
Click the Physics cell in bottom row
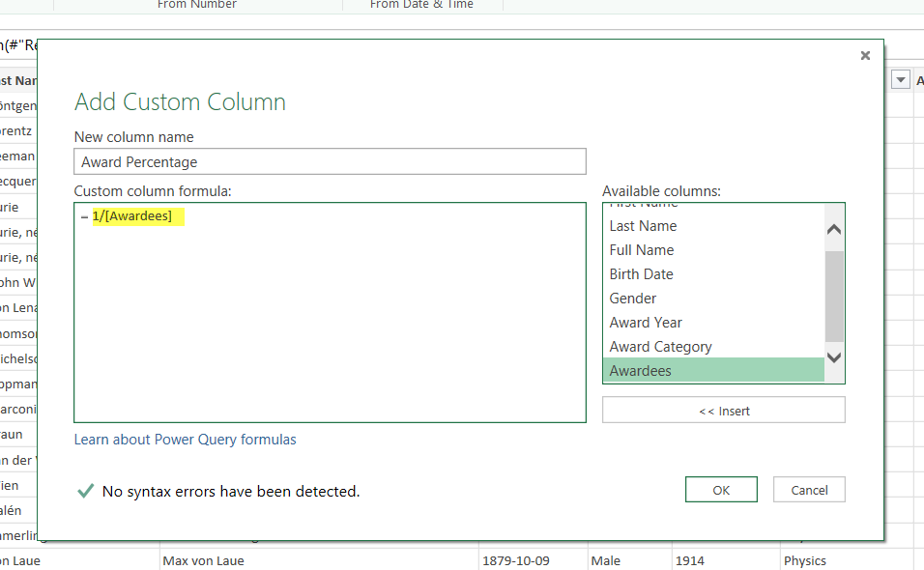[805, 560]
